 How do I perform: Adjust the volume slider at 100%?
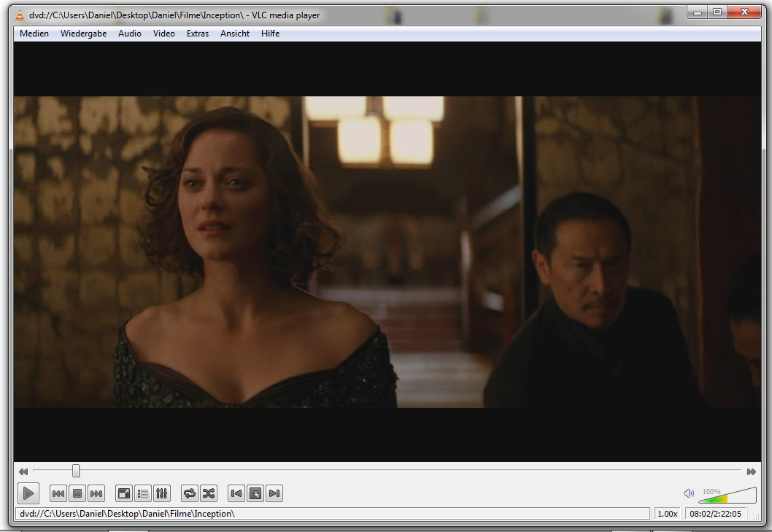click(x=727, y=495)
